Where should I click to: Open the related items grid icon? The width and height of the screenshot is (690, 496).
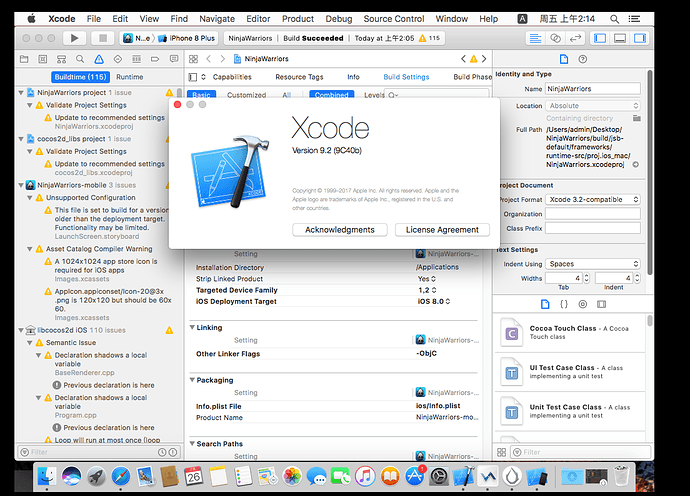click(x=193, y=59)
